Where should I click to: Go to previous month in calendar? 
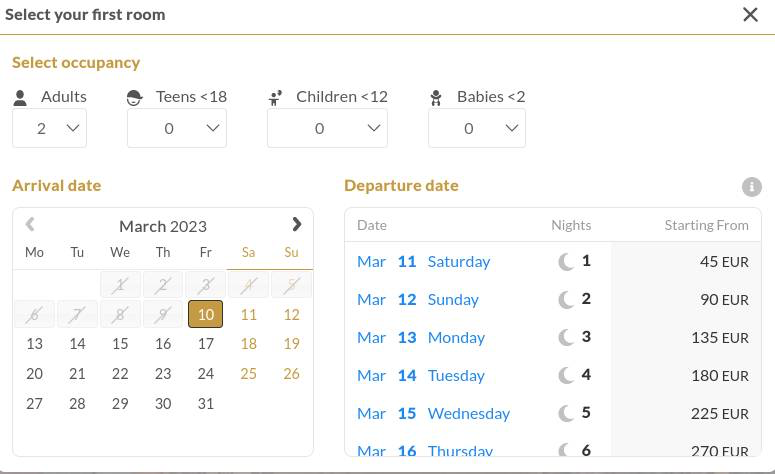pos(30,225)
